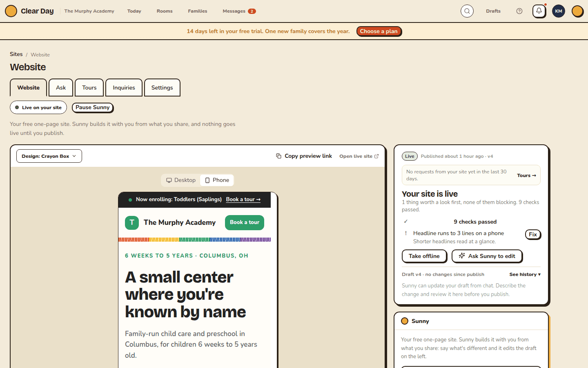588x368 pixels.
Task: Select the Ask tab
Action: point(61,88)
